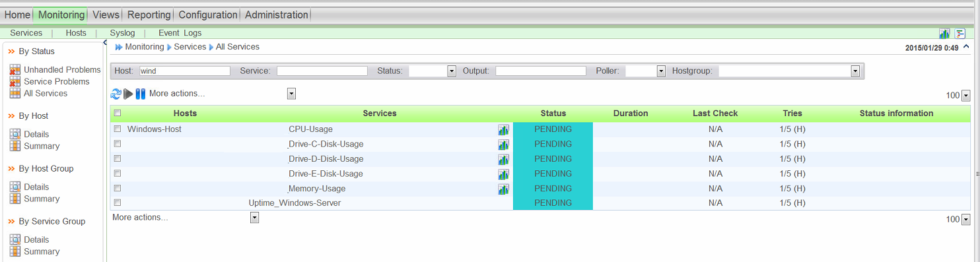Sort the table by the Duration column header
Screen dimensions: 980x262
click(631, 114)
